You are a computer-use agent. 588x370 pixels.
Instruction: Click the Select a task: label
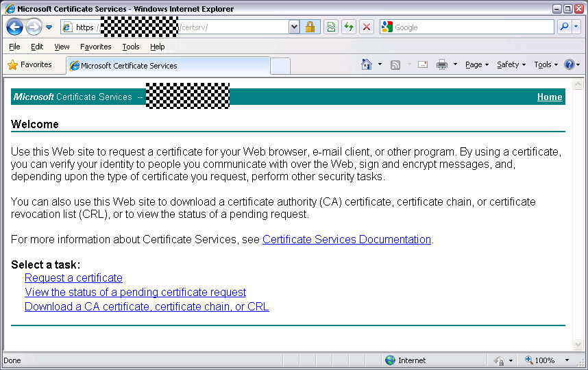click(45, 264)
